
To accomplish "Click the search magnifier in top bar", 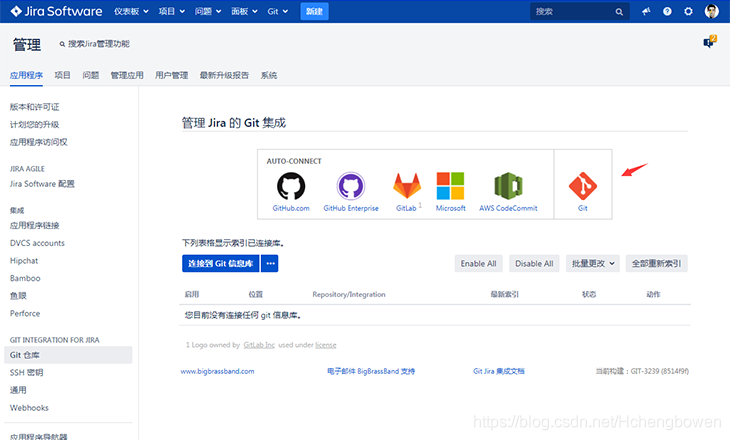I will 619,12.
